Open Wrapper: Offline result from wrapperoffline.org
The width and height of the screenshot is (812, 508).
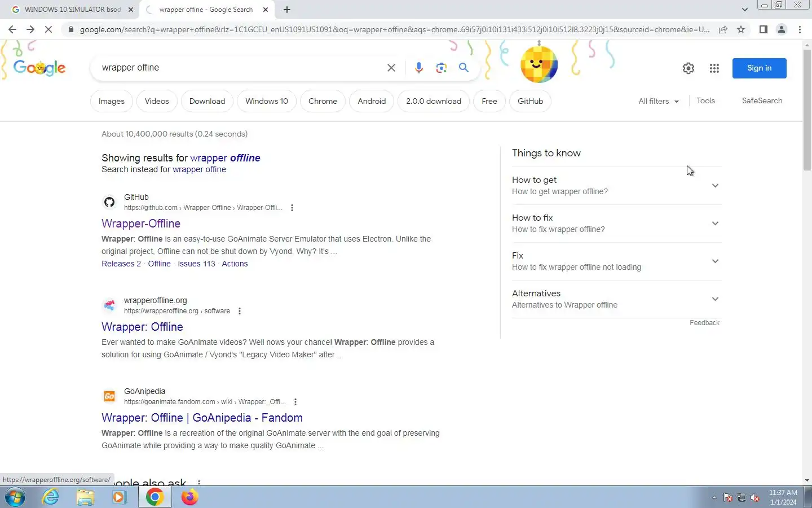(x=142, y=327)
